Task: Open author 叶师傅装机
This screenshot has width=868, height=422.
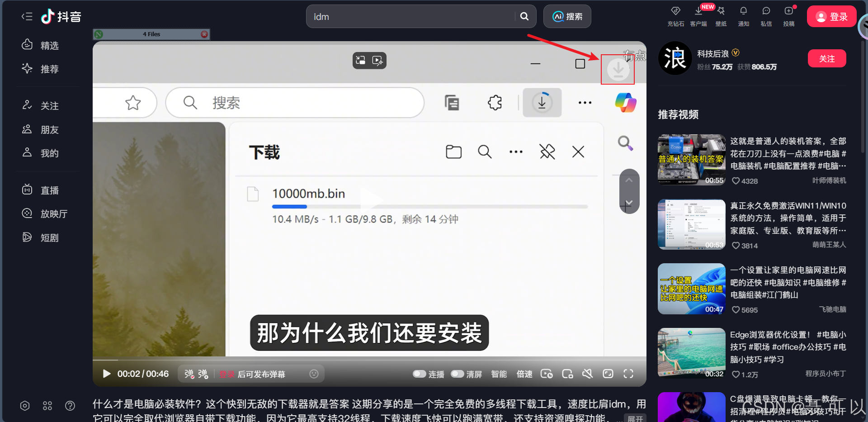Action: point(829,180)
